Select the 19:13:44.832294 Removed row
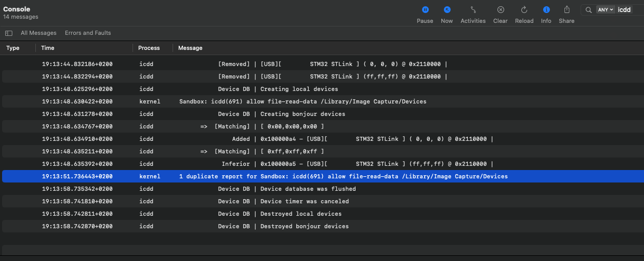Viewport: 644px width, 261px height. coord(323,76)
